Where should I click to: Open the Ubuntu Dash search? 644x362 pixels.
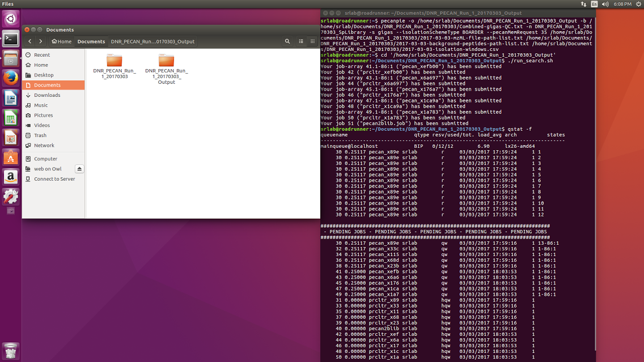pyautogui.click(x=10, y=19)
